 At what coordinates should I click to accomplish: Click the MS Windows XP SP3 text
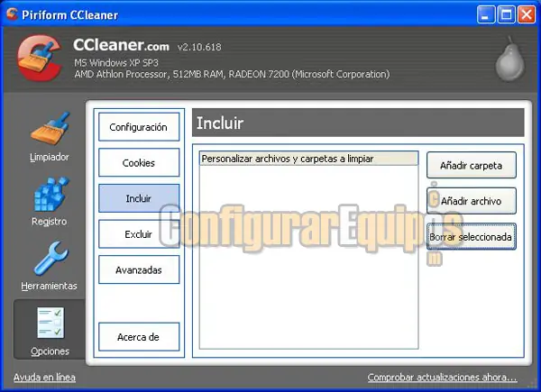pos(116,63)
